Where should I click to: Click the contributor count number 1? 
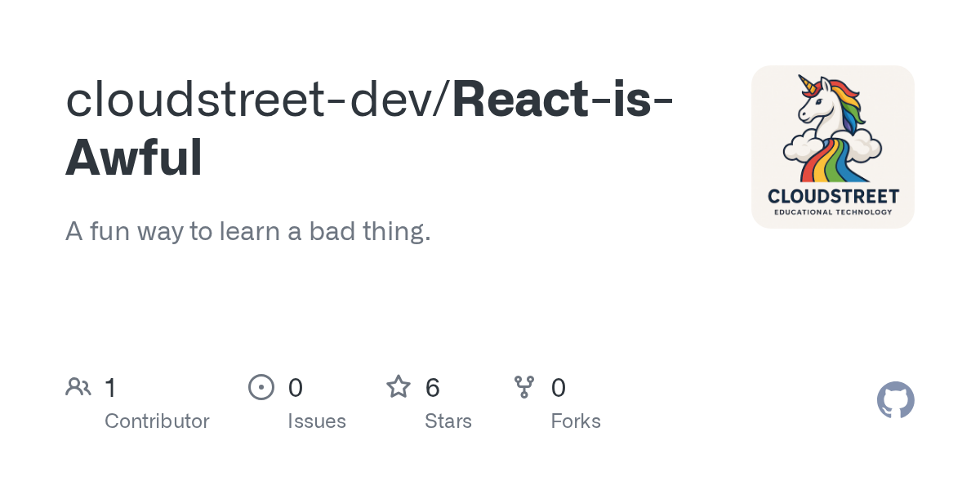click(x=110, y=387)
